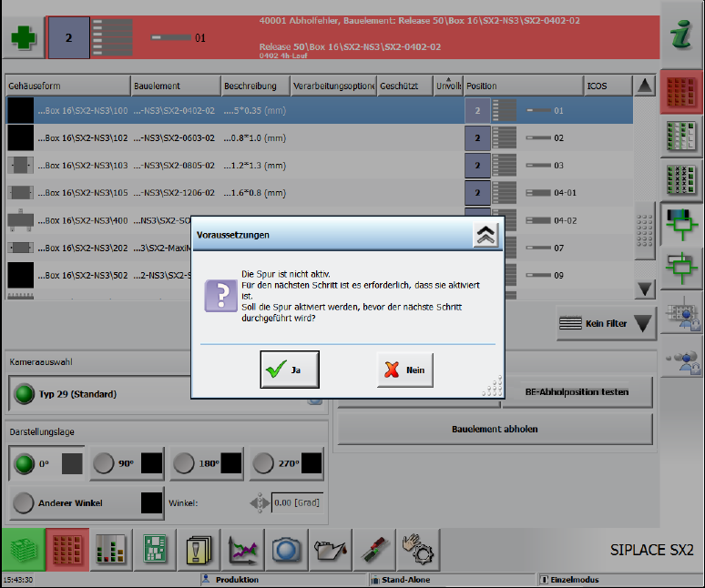Decline with the Nein button

[405, 370]
